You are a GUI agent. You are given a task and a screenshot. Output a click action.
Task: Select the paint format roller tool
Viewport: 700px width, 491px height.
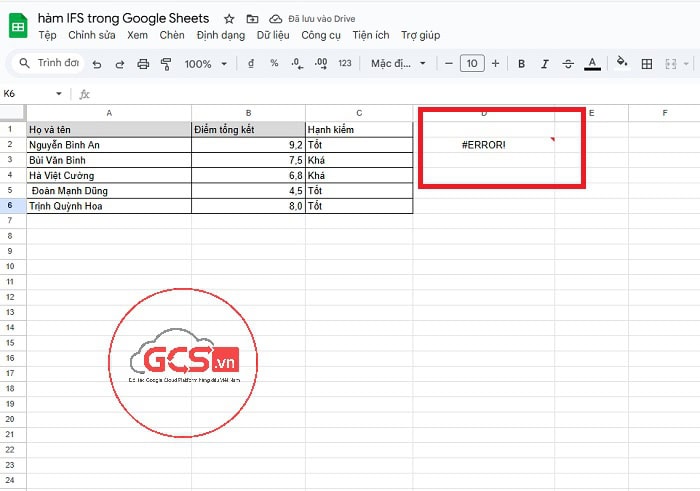click(x=166, y=64)
